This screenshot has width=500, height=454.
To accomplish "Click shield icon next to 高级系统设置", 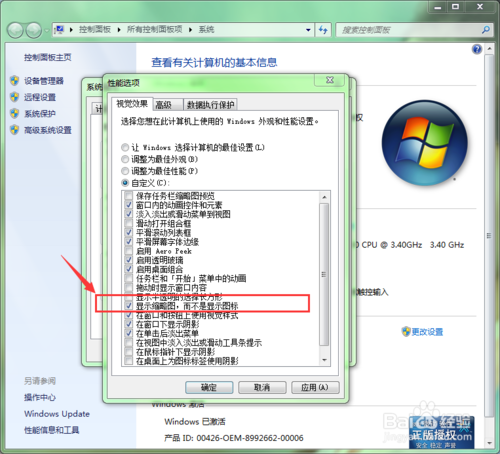I will click(x=14, y=130).
